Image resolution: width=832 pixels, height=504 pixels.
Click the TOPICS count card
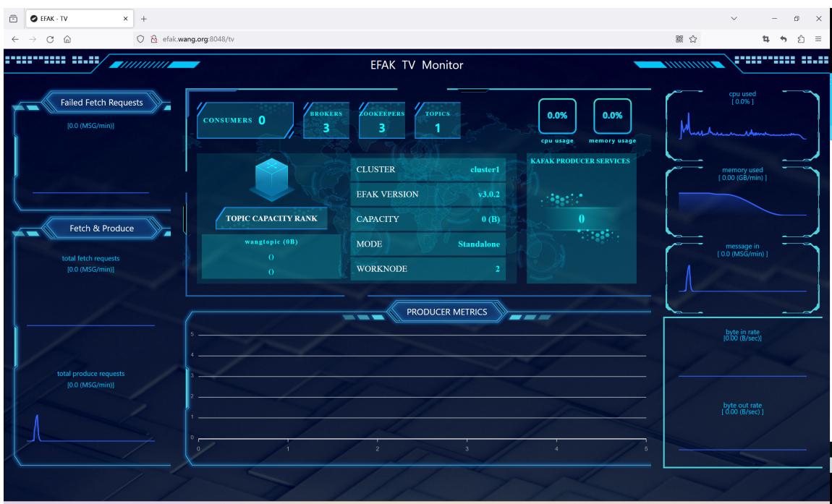(x=437, y=121)
